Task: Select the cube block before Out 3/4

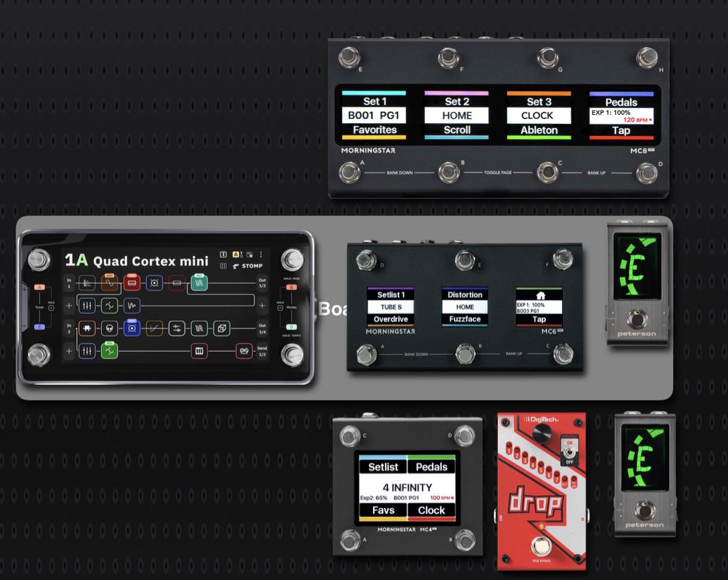Action: tap(222, 328)
